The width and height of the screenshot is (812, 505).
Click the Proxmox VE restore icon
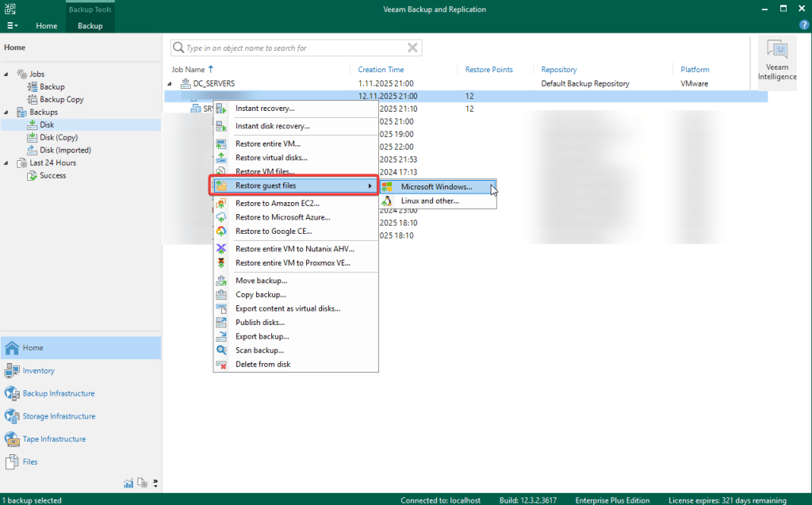pos(221,263)
